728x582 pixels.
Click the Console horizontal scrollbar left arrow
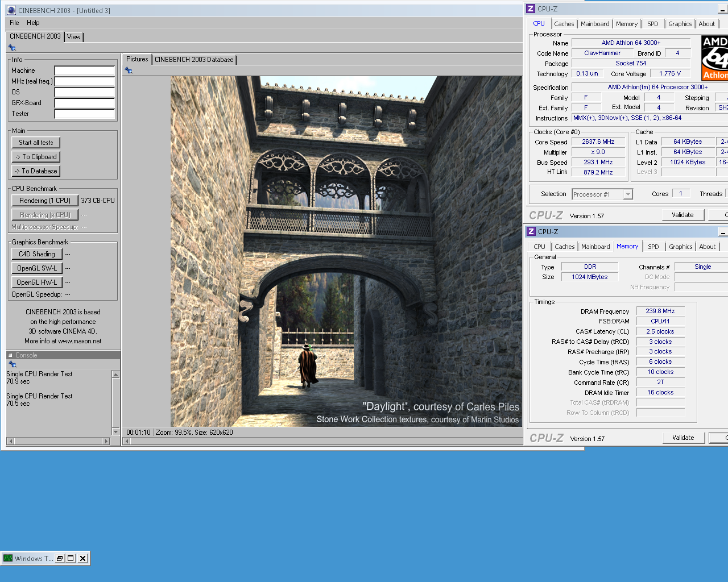pyautogui.click(x=10, y=441)
